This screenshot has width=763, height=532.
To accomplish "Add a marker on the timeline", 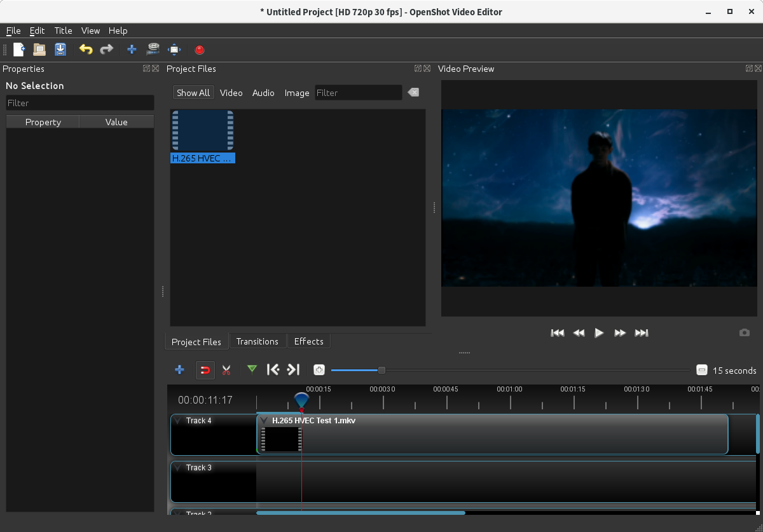I will (x=252, y=369).
